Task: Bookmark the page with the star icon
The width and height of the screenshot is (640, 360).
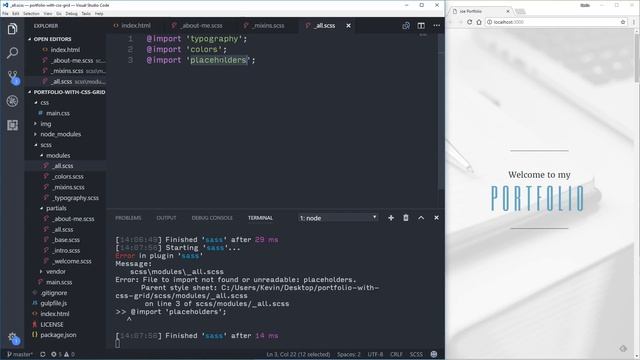Action: pos(623,22)
